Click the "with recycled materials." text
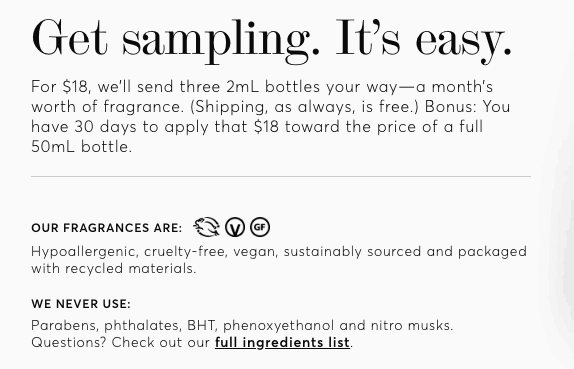Image resolution: width=574 pixels, height=369 pixels. pyautogui.click(x=114, y=269)
